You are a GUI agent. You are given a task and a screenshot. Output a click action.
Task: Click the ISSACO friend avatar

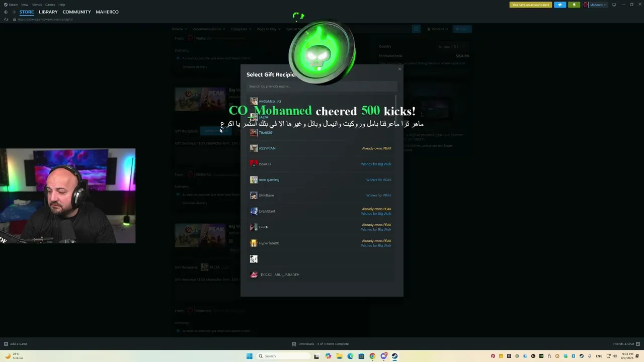[254, 164]
